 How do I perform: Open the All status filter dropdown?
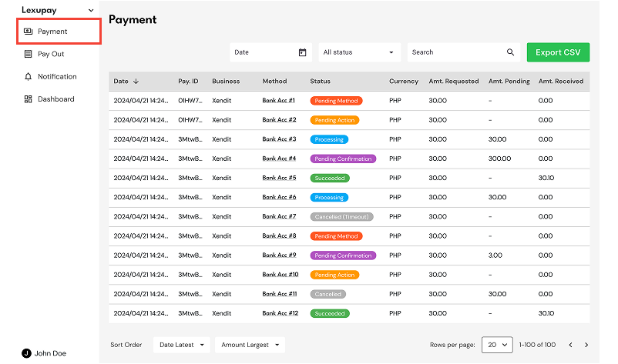click(359, 52)
